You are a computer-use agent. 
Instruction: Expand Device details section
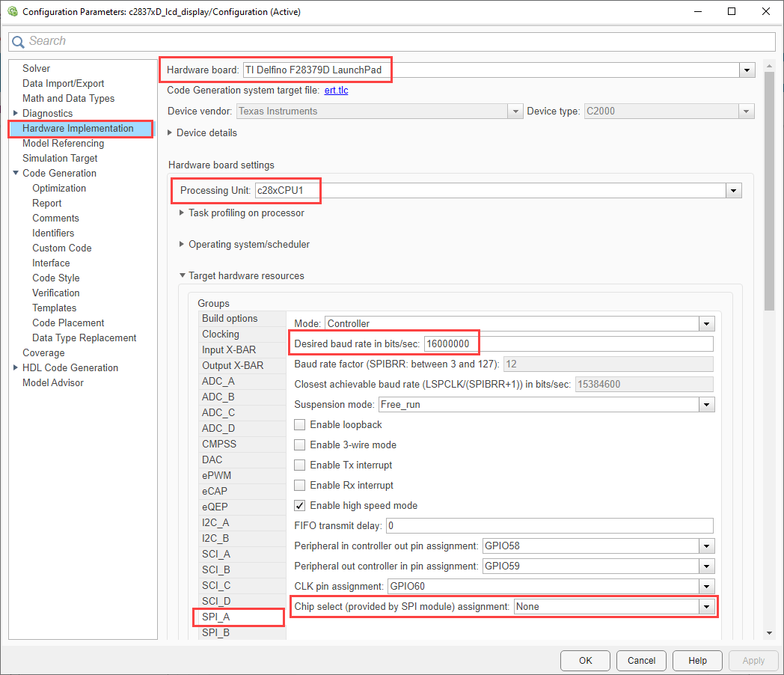(170, 132)
